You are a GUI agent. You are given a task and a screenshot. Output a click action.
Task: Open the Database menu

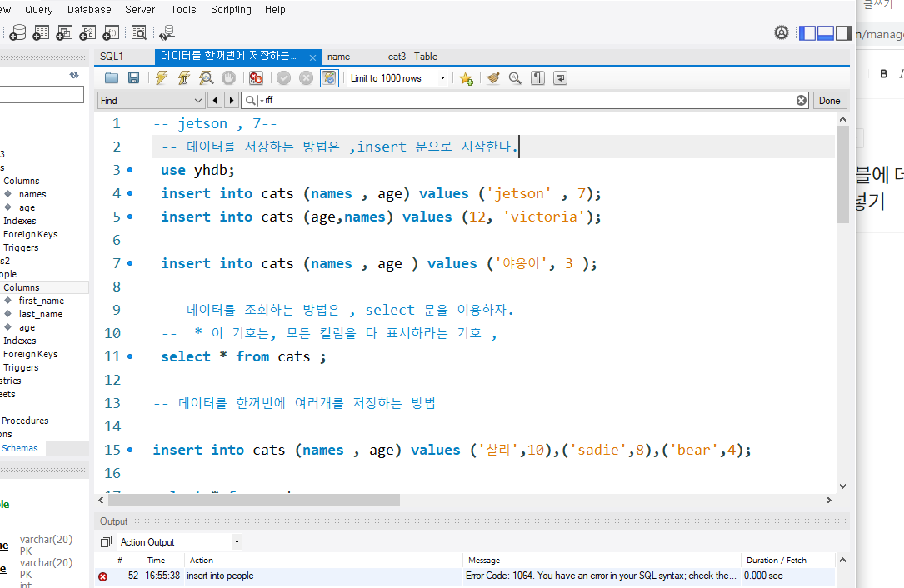(x=89, y=10)
